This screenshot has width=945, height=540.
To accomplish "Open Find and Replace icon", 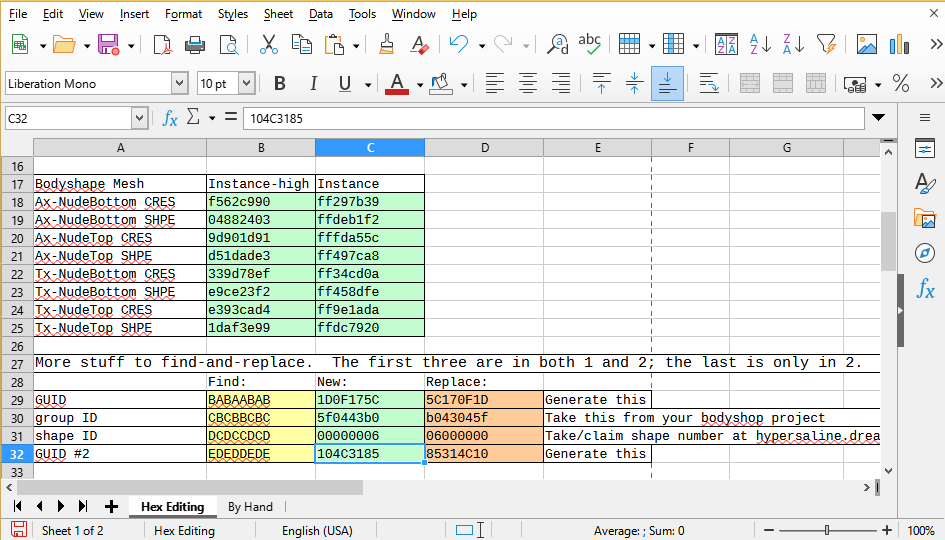I will tap(557, 45).
